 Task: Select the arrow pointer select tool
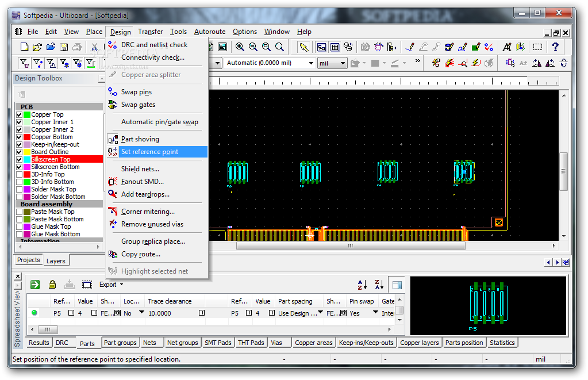(303, 47)
